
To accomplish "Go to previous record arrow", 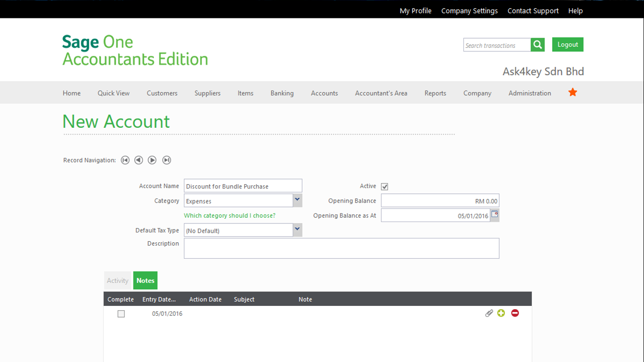I will point(139,160).
